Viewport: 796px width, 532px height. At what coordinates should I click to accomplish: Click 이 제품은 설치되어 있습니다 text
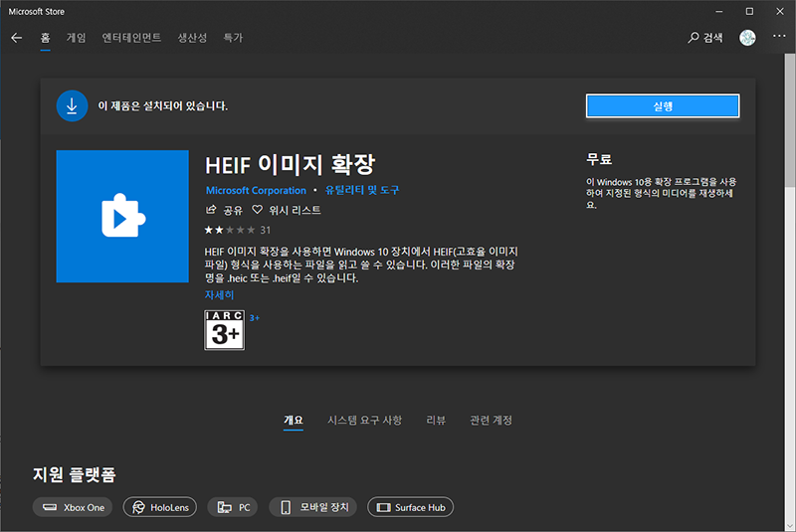[163, 106]
